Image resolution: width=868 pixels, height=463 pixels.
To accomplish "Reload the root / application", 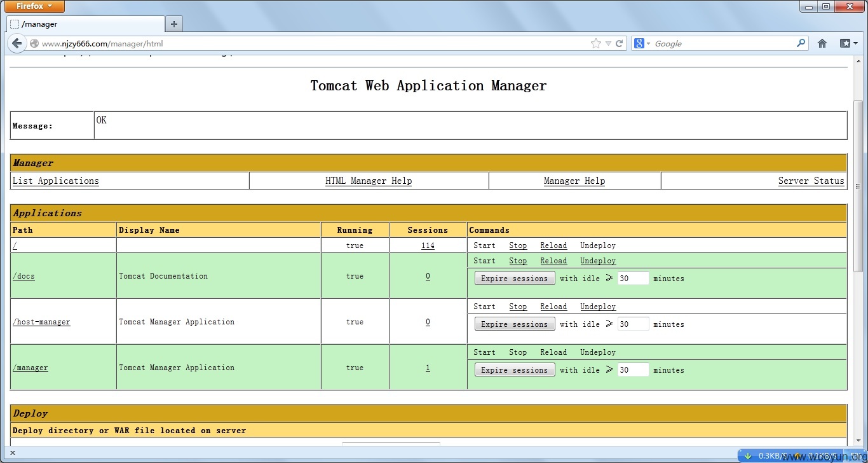I will (x=553, y=245).
